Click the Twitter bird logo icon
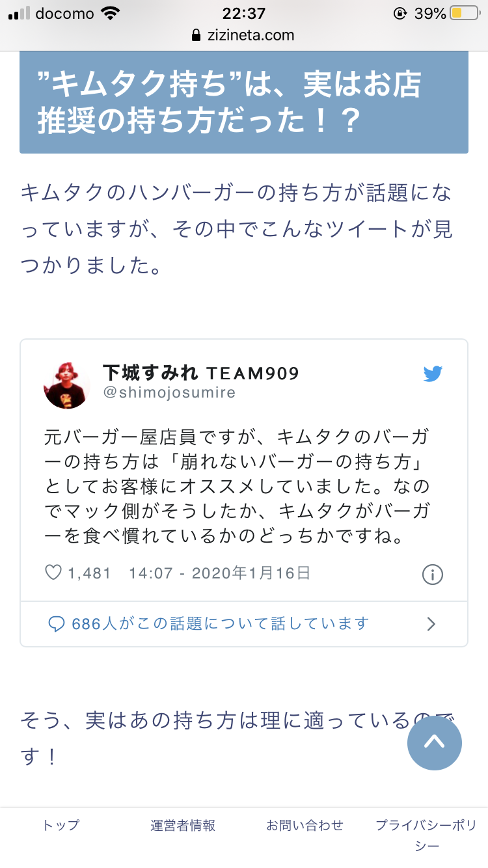This screenshot has width=488, height=868. tap(433, 374)
